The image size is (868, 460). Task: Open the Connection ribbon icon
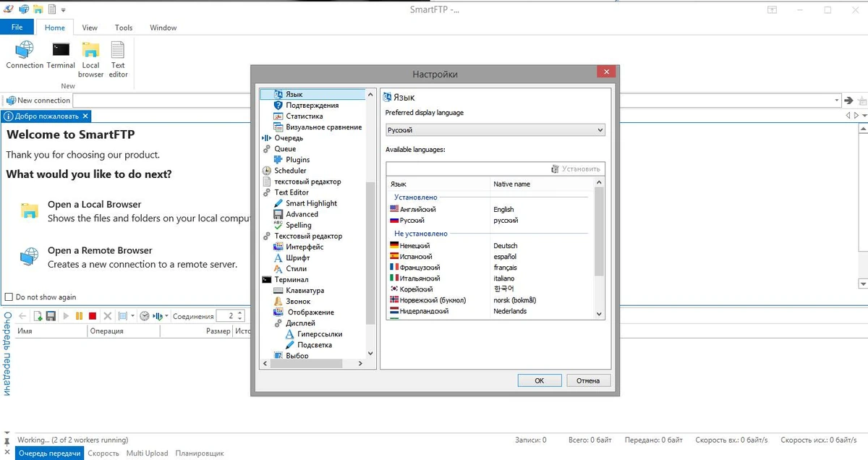[25, 56]
